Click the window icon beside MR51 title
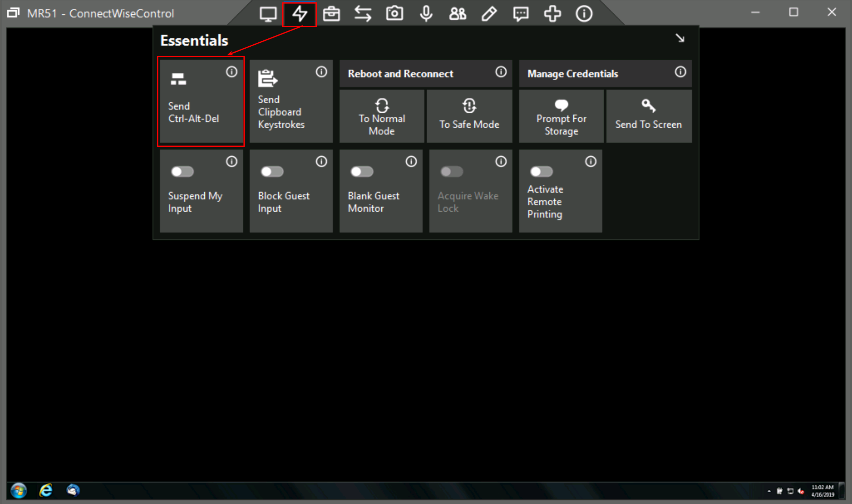Viewport: 852px width, 504px height. [13, 13]
